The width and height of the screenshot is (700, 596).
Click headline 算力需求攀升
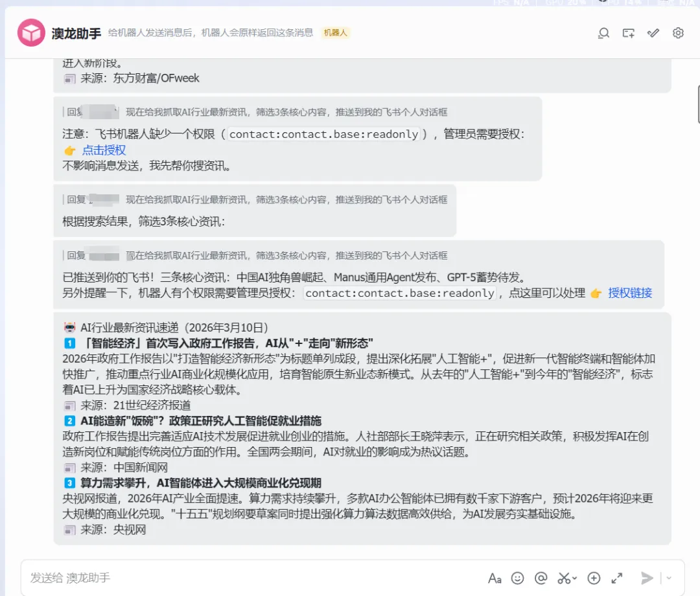coord(201,483)
